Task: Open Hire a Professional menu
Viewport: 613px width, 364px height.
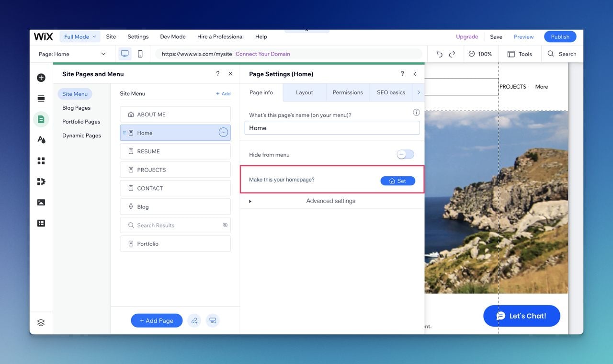Action: (220, 37)
